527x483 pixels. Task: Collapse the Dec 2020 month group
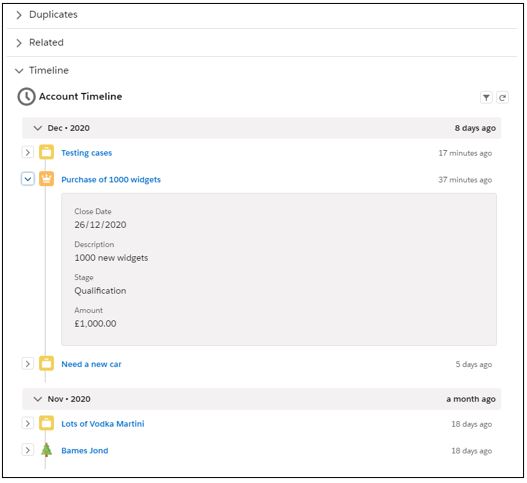tap(38, 128)
